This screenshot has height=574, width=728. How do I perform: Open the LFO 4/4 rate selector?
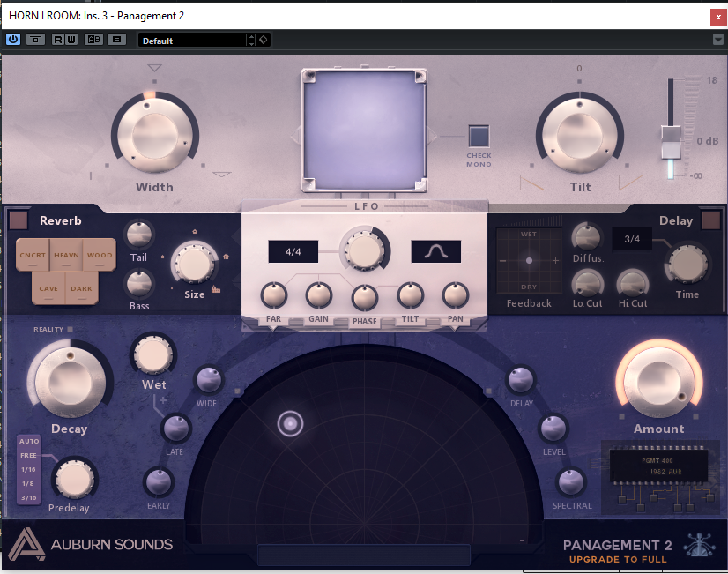coord(293,251)
